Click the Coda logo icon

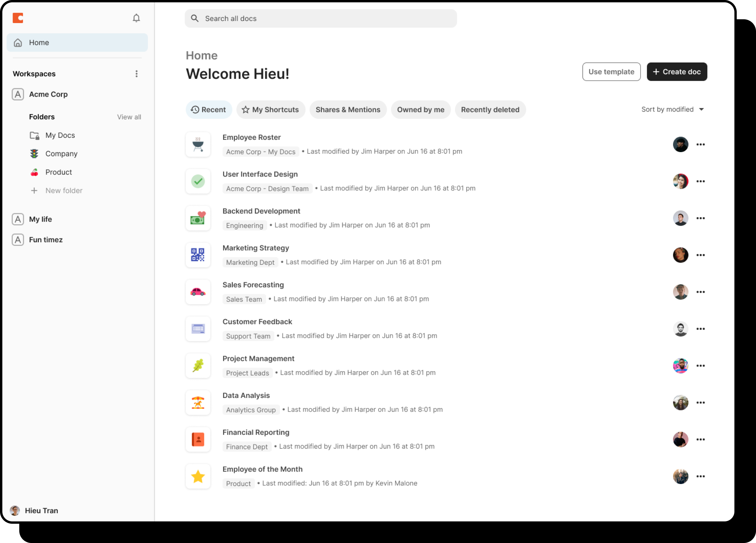tap(18, 18)
